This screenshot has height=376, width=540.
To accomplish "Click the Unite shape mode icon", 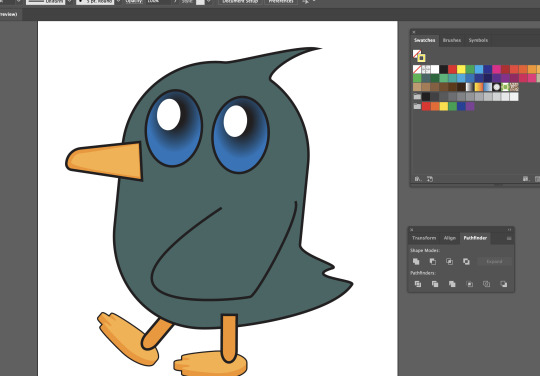I will point(416,261).
